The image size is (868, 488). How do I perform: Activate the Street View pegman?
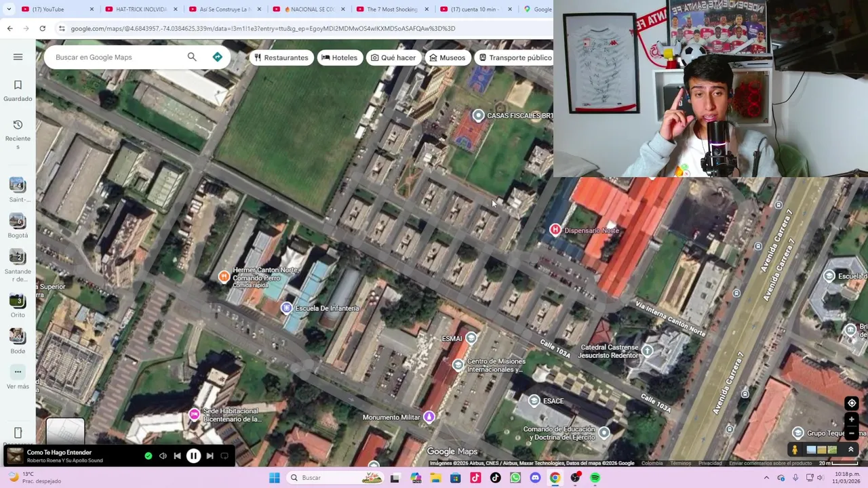coord(795,449)
